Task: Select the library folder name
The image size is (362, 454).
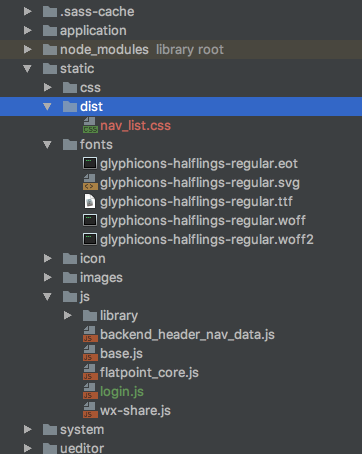Action: (119, 316)
